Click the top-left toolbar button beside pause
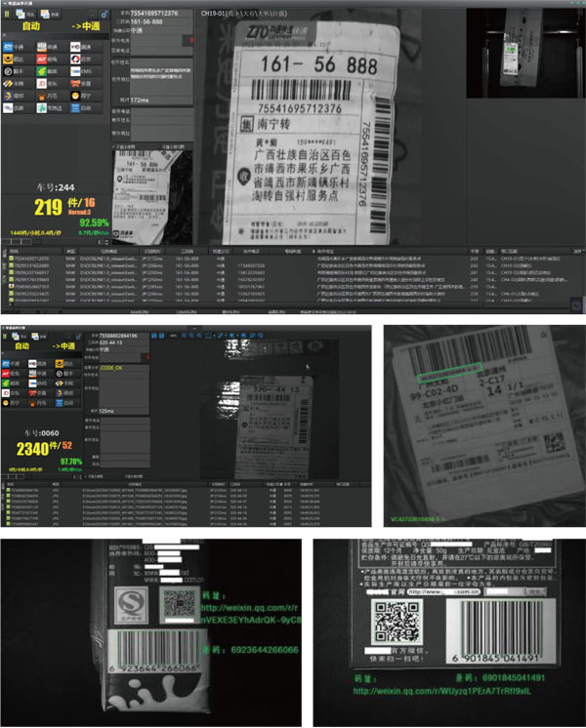The height and width of the screenshot is (728, 586). click(25, 16)
